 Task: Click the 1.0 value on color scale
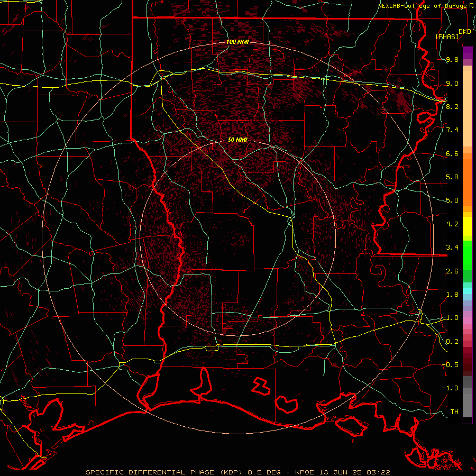452,318
